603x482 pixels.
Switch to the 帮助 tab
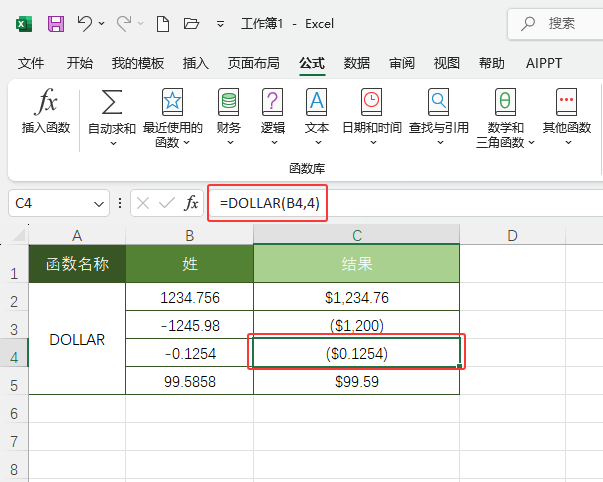point(491,63)
